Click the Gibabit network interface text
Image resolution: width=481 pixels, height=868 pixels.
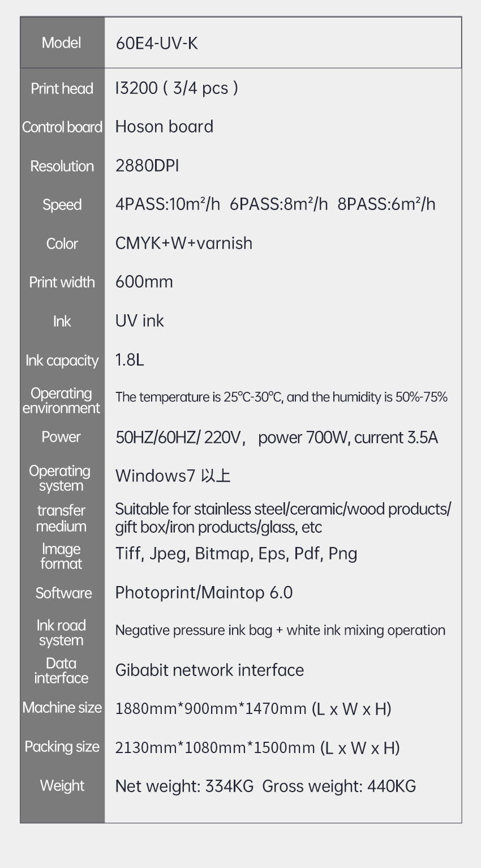[209, 670]
